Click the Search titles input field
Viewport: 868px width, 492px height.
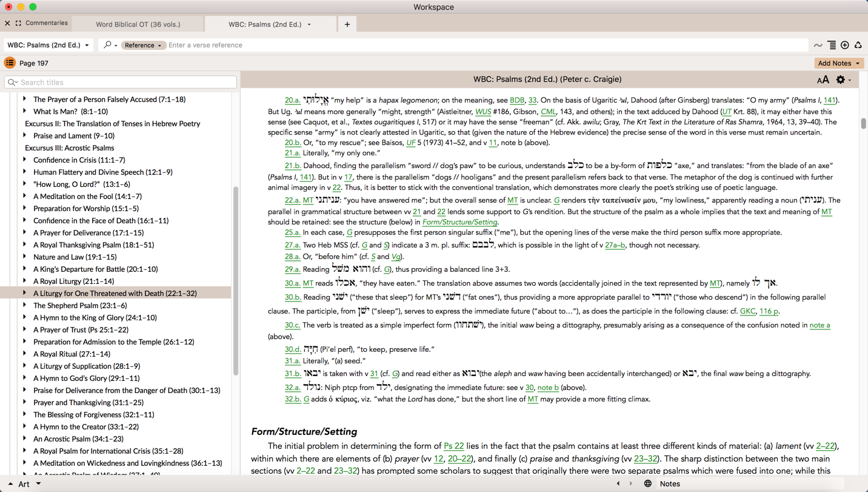pos(121,83)
